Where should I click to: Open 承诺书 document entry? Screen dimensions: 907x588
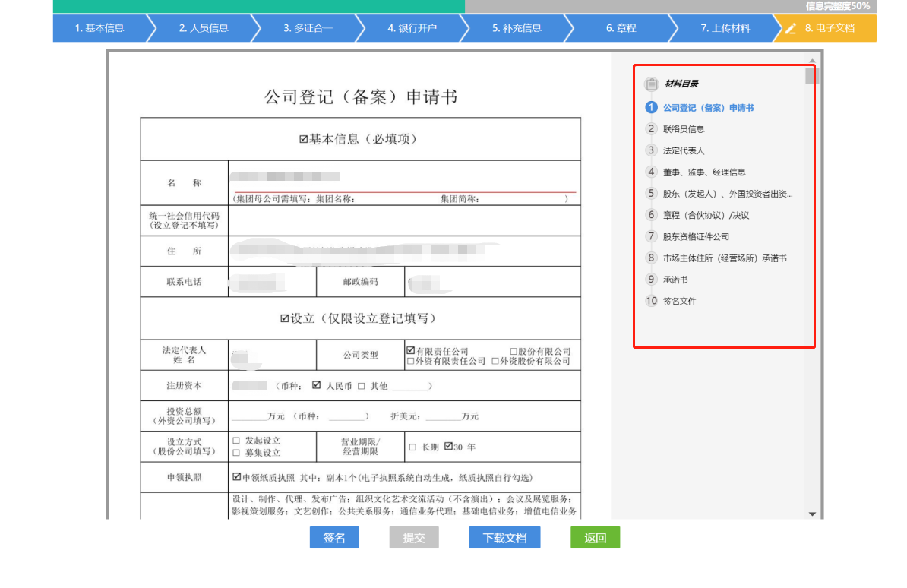(x=675, y=280)
